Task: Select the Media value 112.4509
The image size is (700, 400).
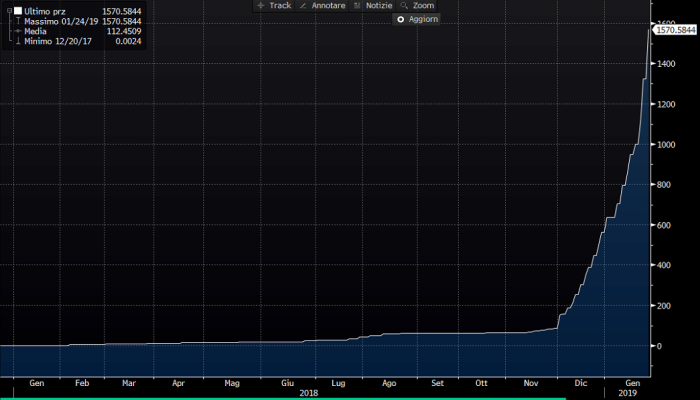Action: point(124,31)
